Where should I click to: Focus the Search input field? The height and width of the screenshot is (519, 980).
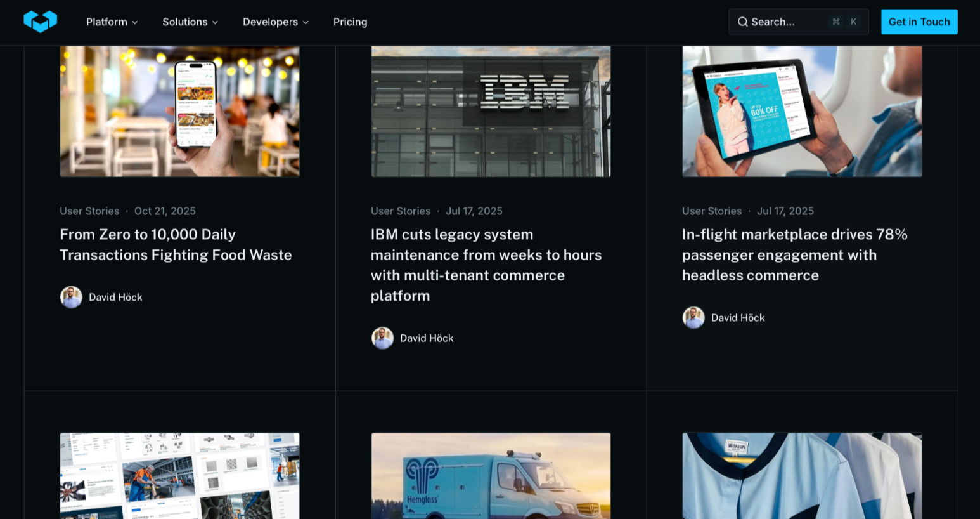pos(786,22)
